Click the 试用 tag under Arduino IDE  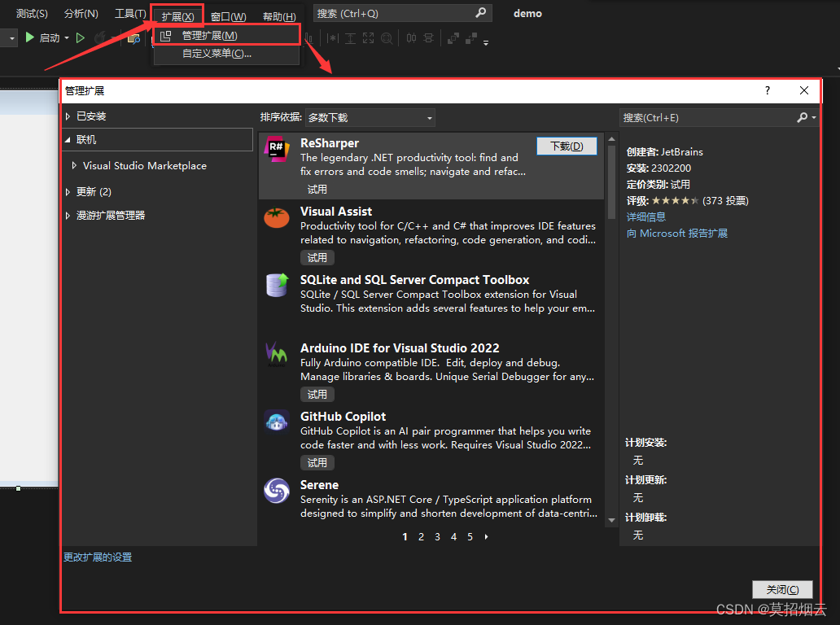[x=317, y=395]
